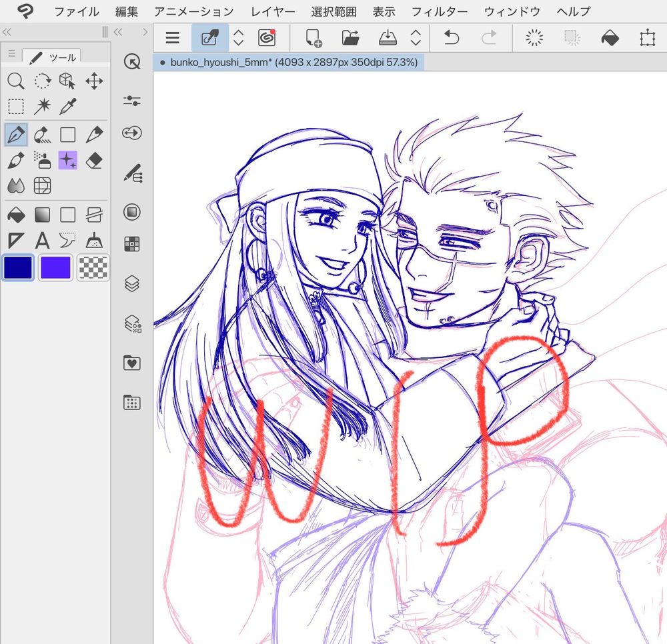Activate the Auto Select magic wand

[x=43, y=106]
